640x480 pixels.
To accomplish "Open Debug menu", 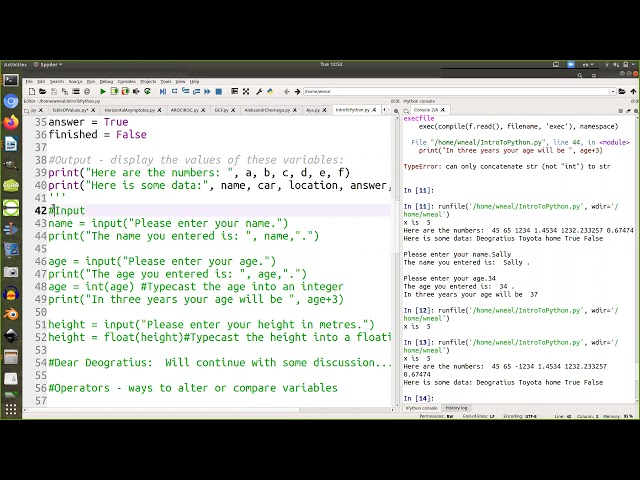I will tap(106, 82).
